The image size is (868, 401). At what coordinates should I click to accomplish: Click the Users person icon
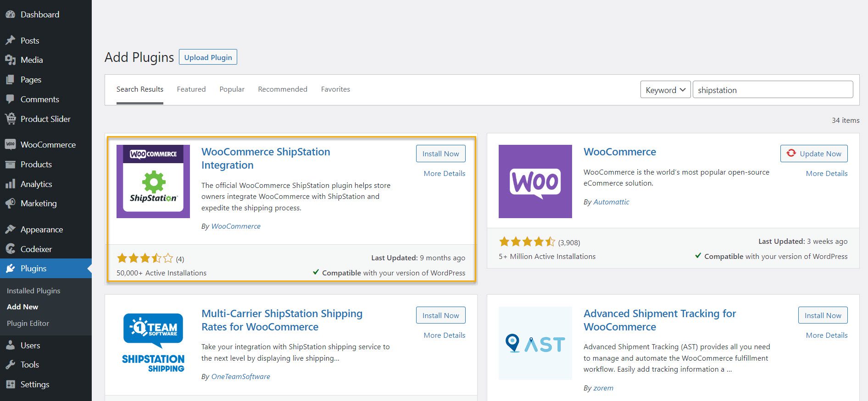(10, 346)
